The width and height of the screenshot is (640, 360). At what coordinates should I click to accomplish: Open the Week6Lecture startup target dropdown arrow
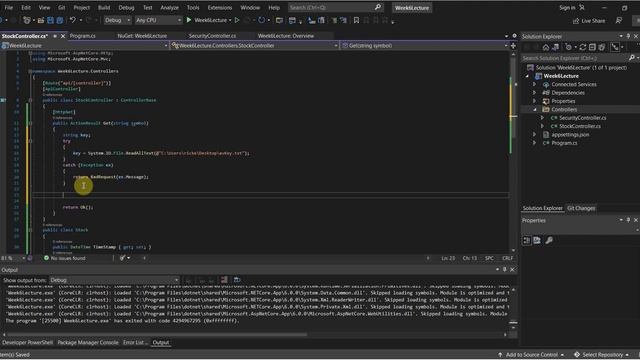tap(230, 20)
